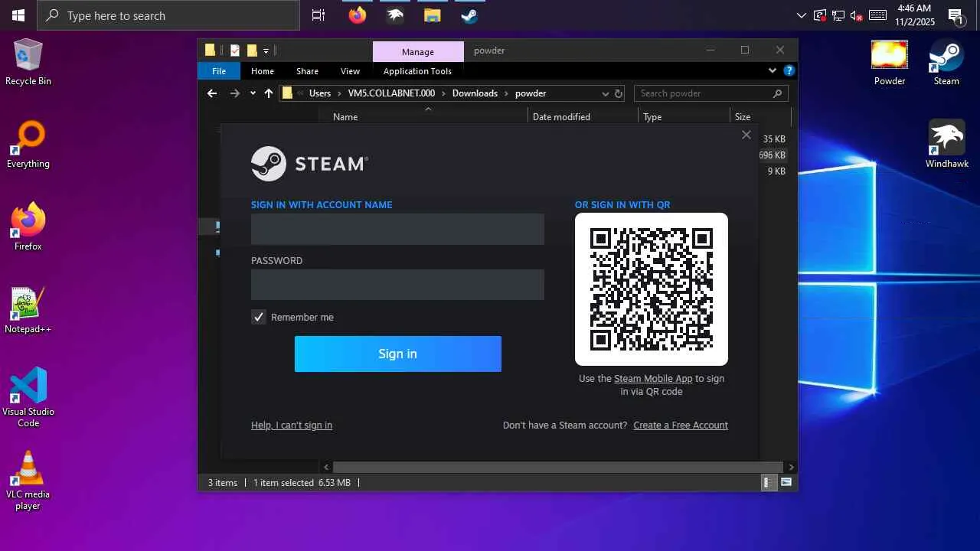Open the Customize Quick Access Toolbar dropdown

[266, 51]
